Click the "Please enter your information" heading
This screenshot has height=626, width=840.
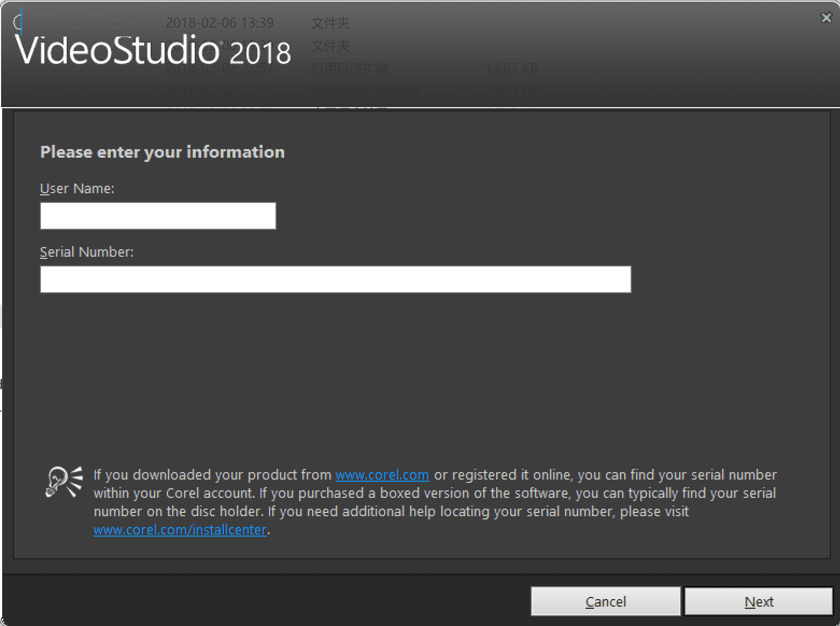163,152
